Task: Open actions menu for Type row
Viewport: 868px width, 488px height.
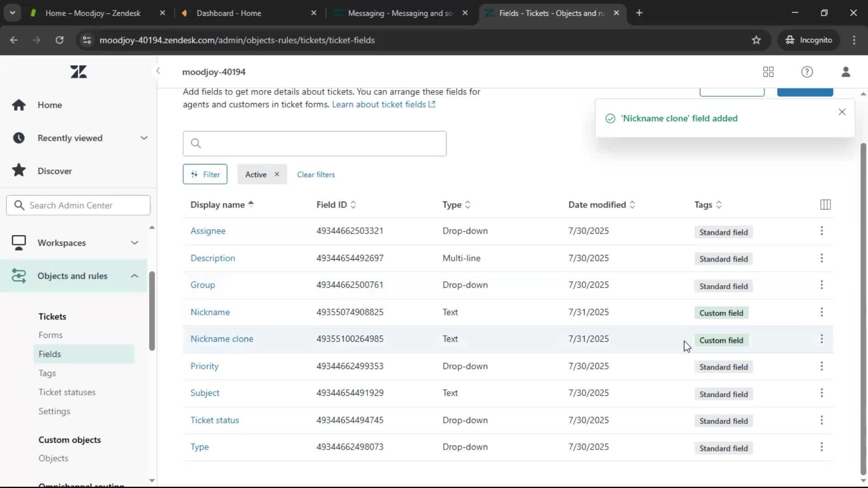Action: click(821, 447)
